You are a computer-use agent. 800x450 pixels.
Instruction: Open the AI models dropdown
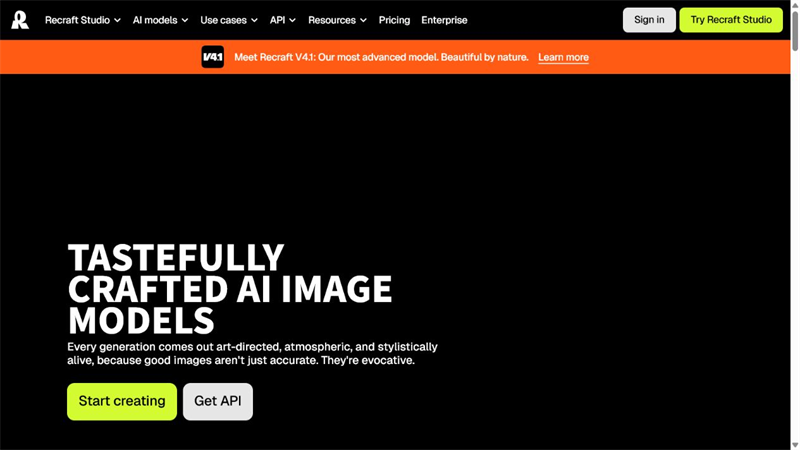click(160, 20)
